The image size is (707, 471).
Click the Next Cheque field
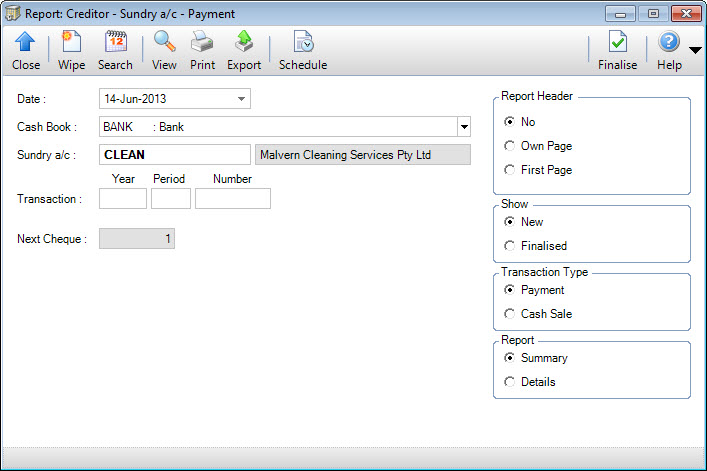[x=137, y=239]
